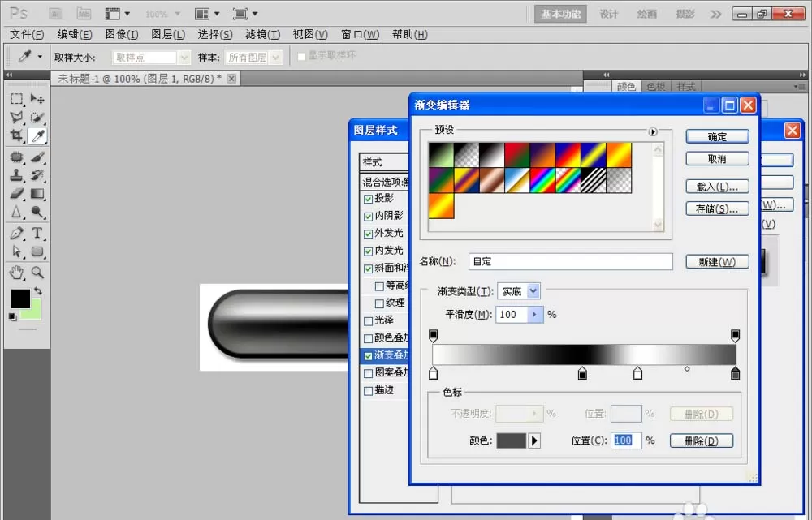Select the Rectangular Marquee tool
This screenshot has height=520, width=812.
pos(16,98)
